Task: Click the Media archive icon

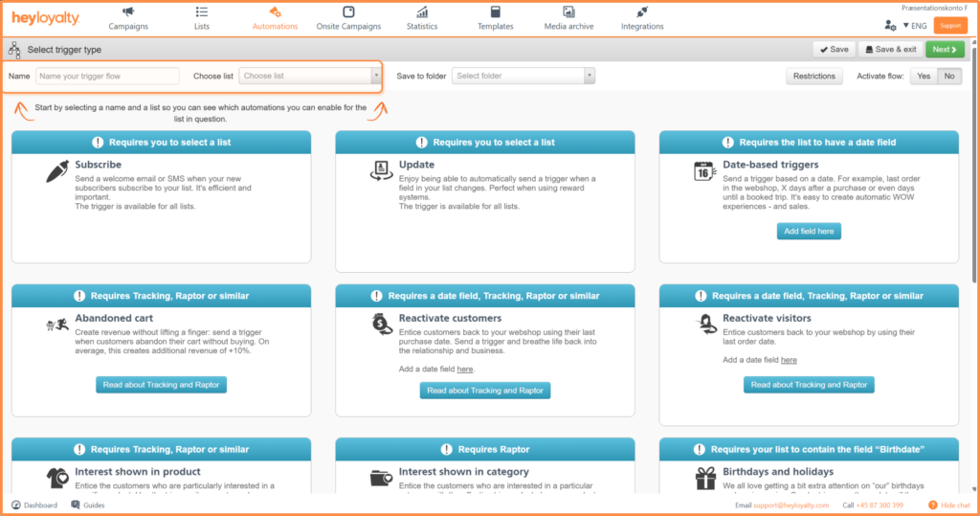Action: tap(568, 11)
